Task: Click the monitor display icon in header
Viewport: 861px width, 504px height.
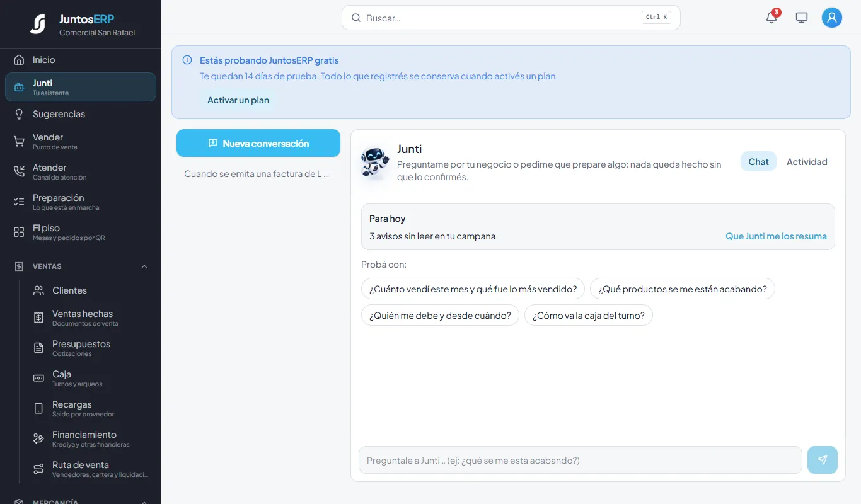Action: 802,18
